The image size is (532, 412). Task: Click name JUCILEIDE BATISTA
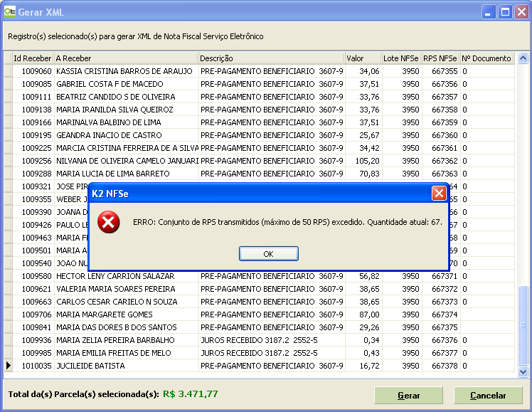[x=90, y=366]
